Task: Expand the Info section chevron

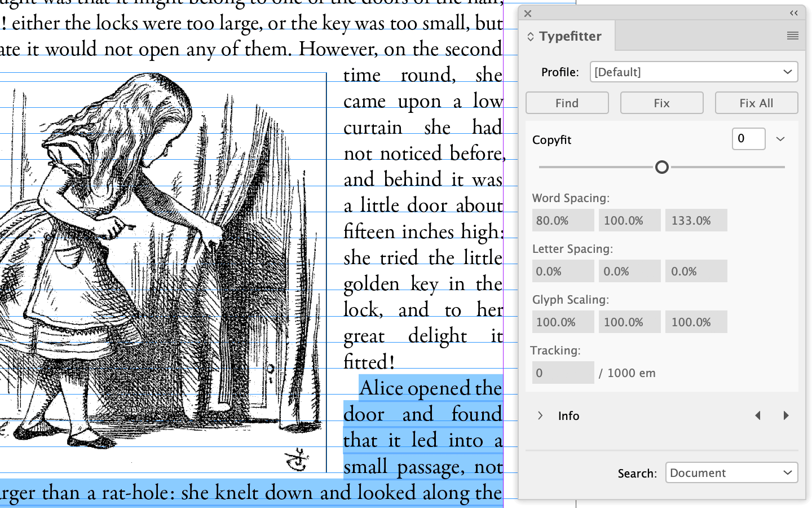Action: coord(540,415)
